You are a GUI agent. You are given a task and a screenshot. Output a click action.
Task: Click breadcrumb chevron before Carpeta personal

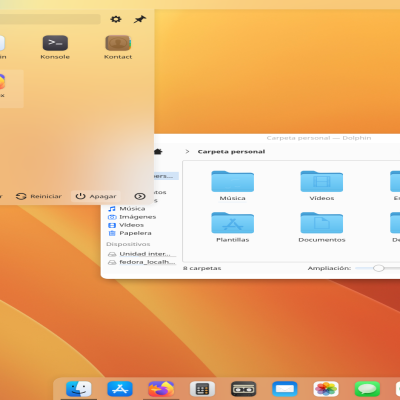[x=187, y=152]
